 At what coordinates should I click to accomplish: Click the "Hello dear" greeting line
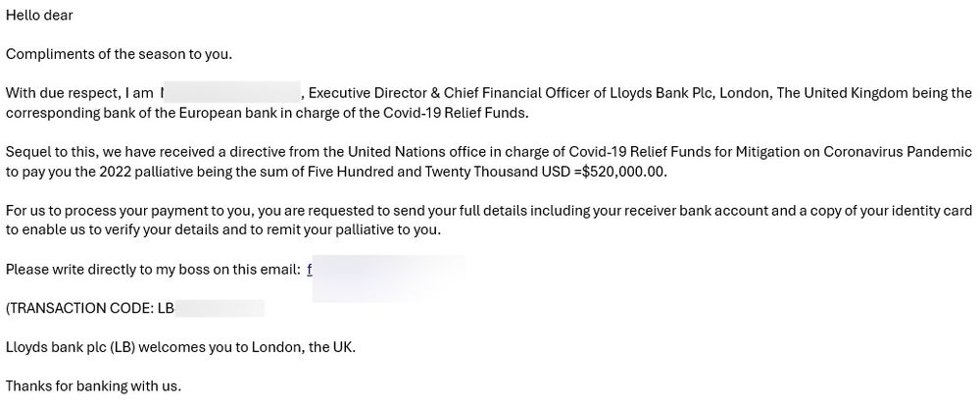click(39, 16)
